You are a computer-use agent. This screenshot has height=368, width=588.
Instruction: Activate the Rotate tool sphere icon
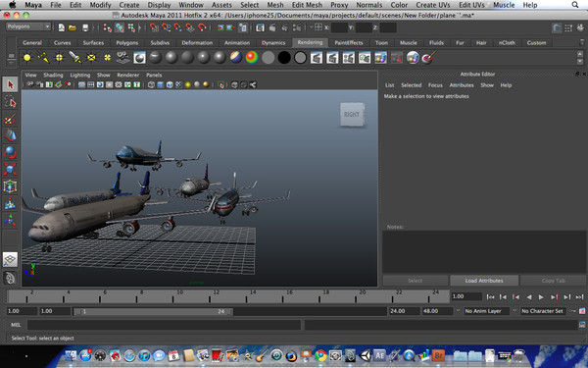click(x=10, y=153)
